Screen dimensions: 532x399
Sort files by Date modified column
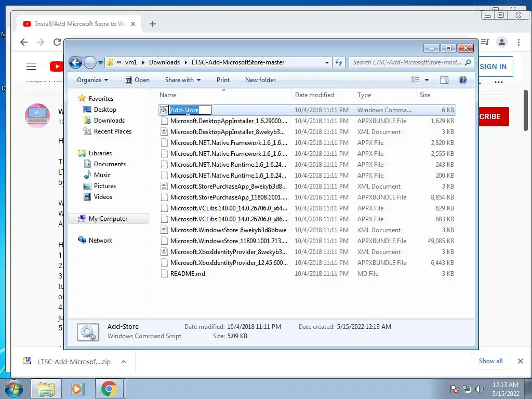(322, 95)
